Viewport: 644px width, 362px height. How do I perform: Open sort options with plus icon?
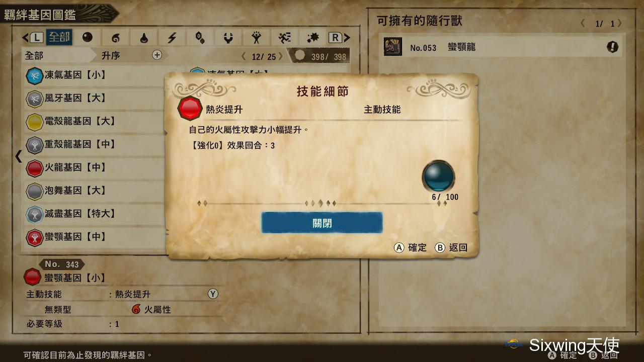tap(157, 55)
